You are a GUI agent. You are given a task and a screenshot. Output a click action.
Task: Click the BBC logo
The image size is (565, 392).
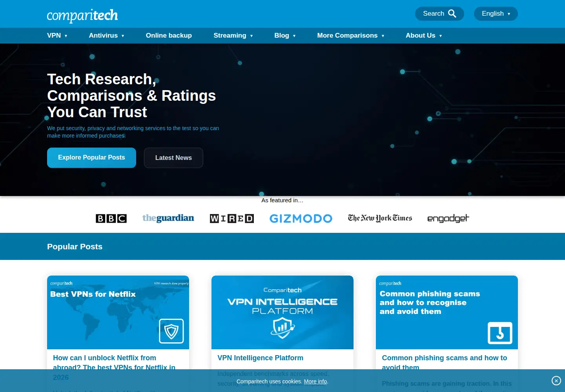pos(111,218)
